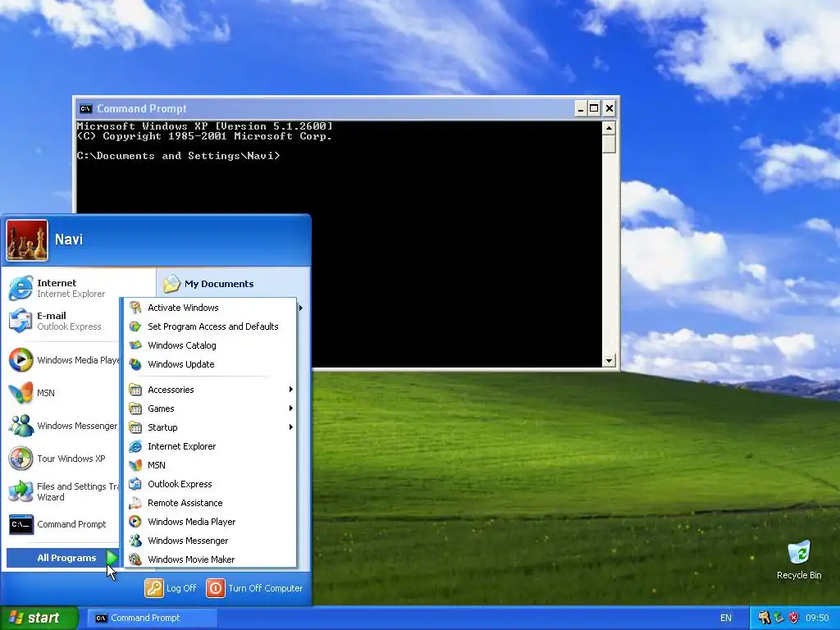Screen dimensions: 840x630
Task: Expand the Games submenu
Action: point(210,409)
